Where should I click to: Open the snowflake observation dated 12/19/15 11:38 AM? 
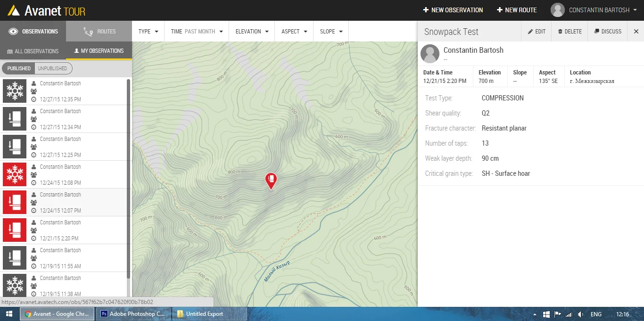coord(15,285)
